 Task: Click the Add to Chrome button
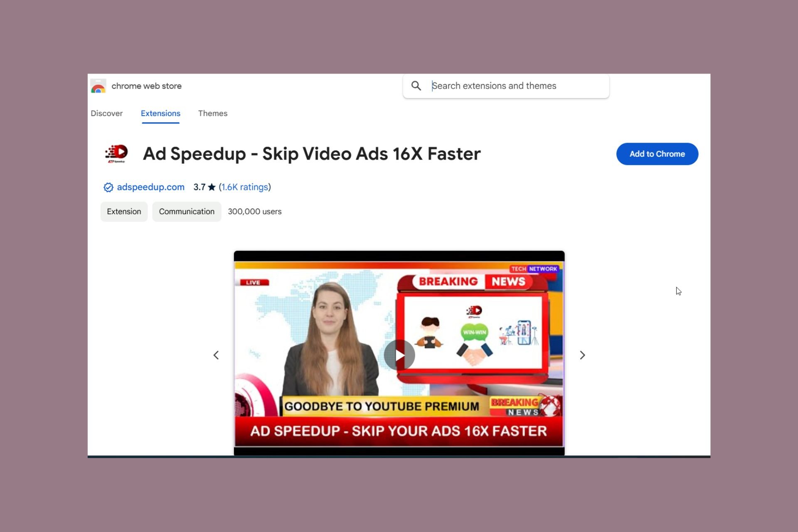click(x=657, y=154)
